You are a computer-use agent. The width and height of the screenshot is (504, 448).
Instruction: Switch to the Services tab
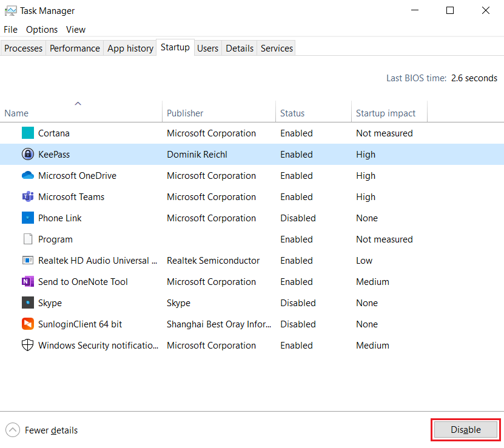[x=276, y=48]
